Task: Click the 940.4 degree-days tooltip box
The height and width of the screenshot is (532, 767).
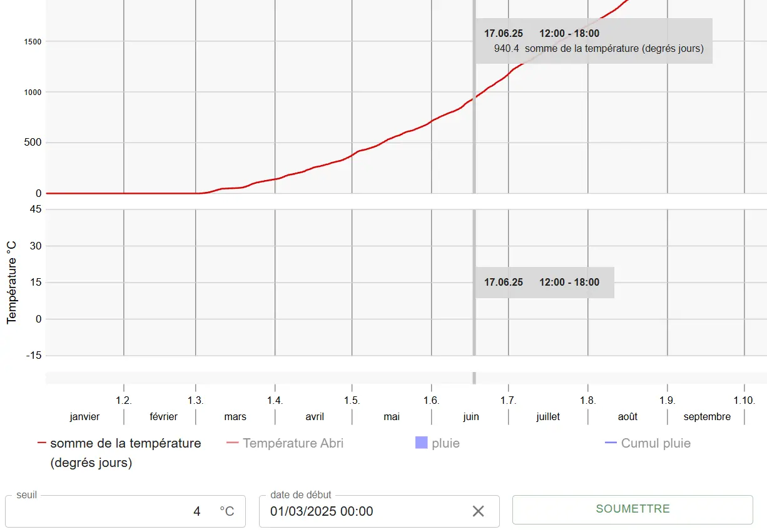Action: click(593, 41)
